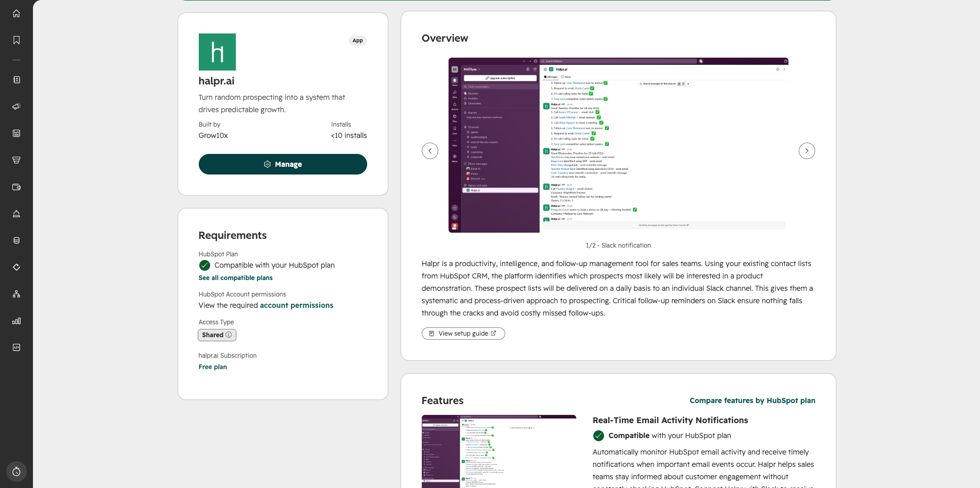Open the diamond-shaped icon in the sidebar
The image size is (980, 488).
pos(16,267)
